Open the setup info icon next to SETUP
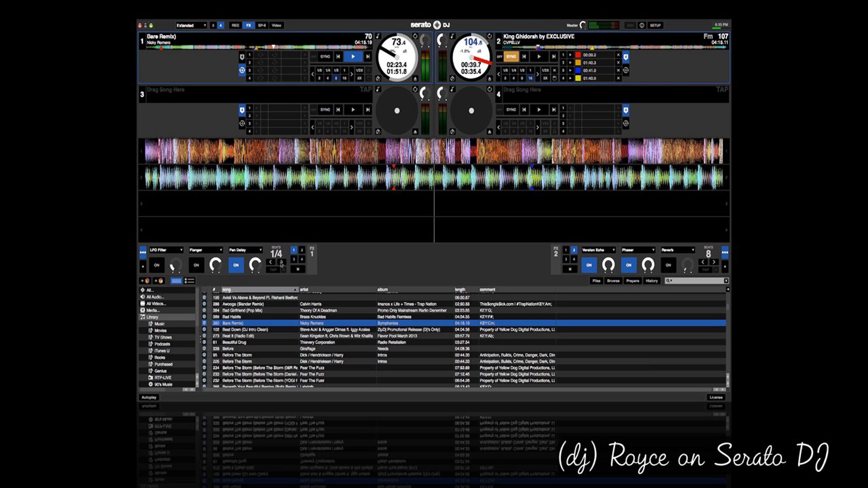The height and width of the screenshot is (488, 868). click(x=642, y=25)
